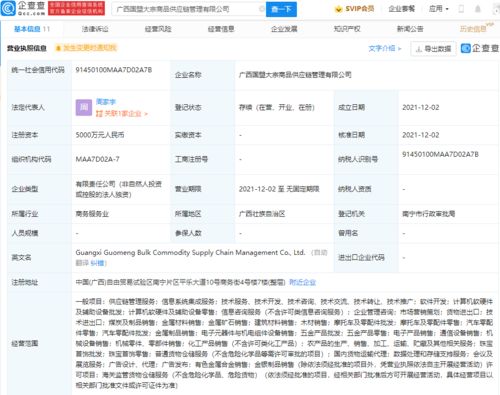
Task: Clear the search box with the x icon
Action: pos(262,9)
